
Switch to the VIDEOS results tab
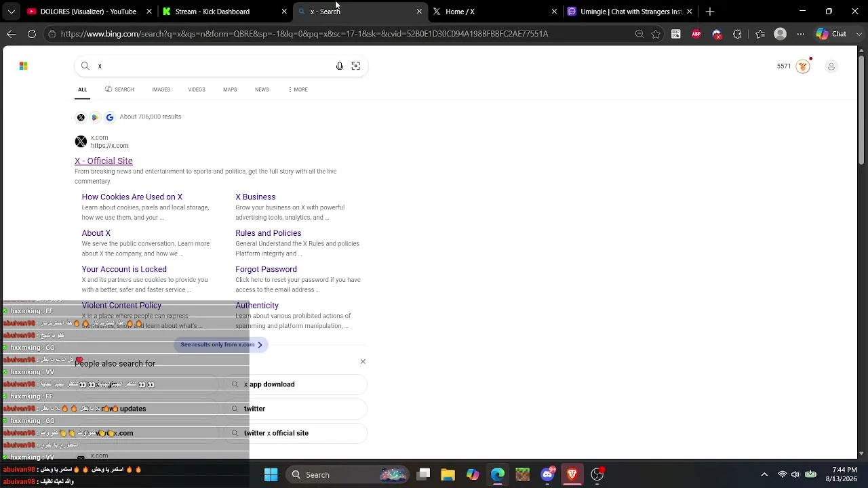point(197,89)
